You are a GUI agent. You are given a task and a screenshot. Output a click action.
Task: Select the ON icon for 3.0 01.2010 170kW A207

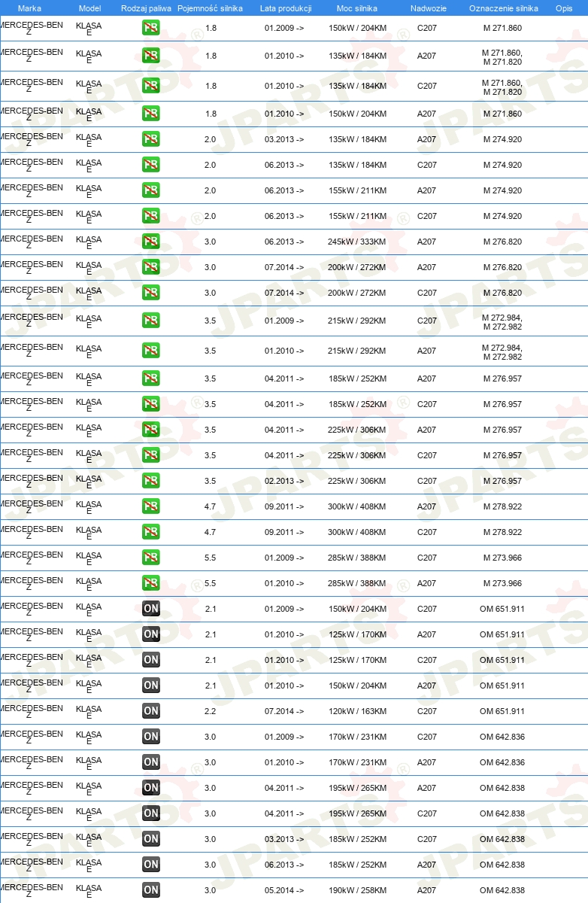151,762
